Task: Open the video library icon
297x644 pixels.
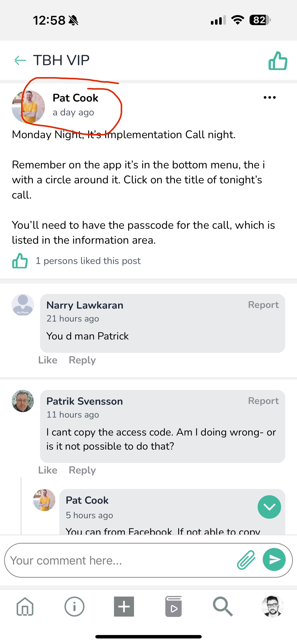Action: pos(174,606)
